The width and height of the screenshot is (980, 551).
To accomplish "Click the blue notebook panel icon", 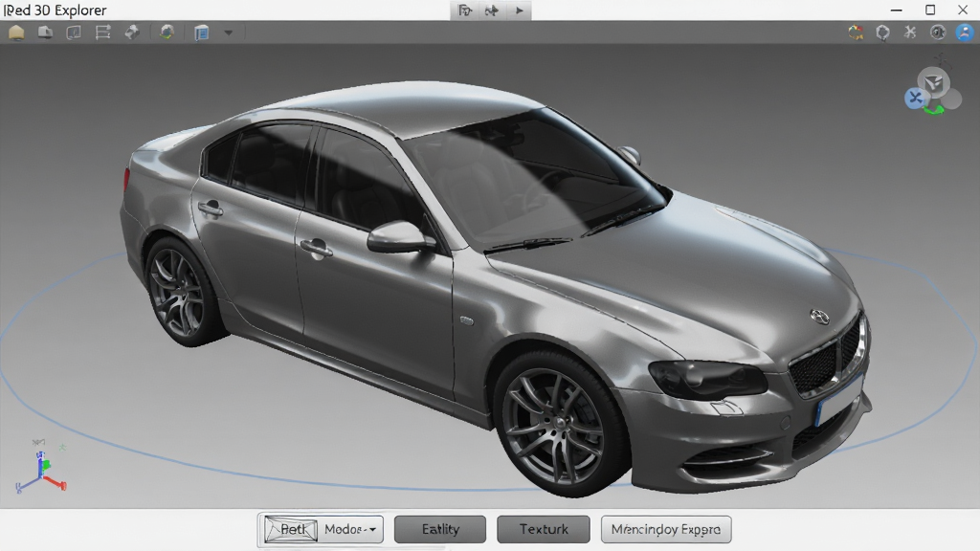I will pyautogui.click(x=201, y=33).
